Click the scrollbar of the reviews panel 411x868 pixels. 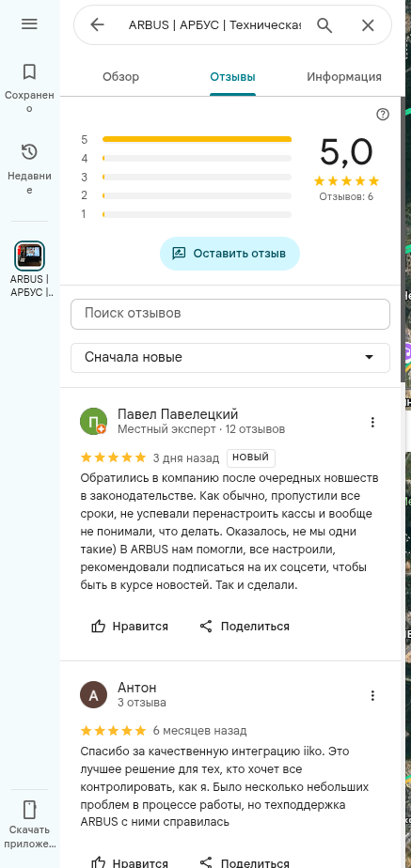[x=403, y=240]
